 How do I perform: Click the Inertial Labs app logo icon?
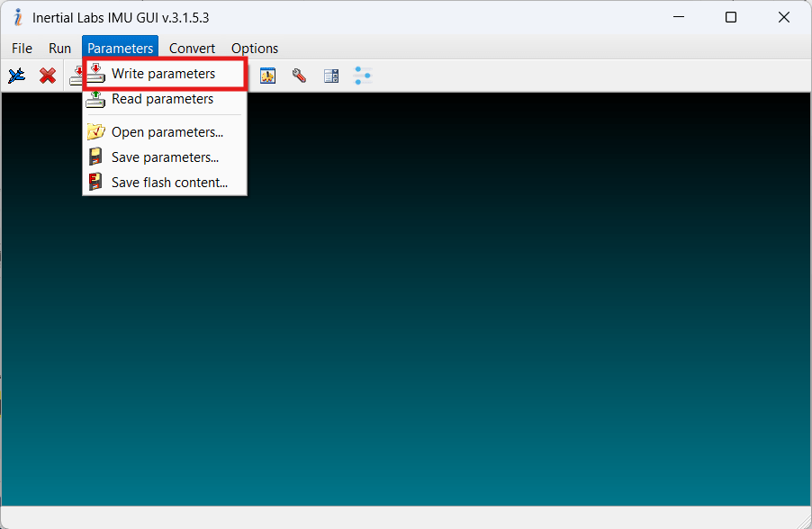pos(17,17)
